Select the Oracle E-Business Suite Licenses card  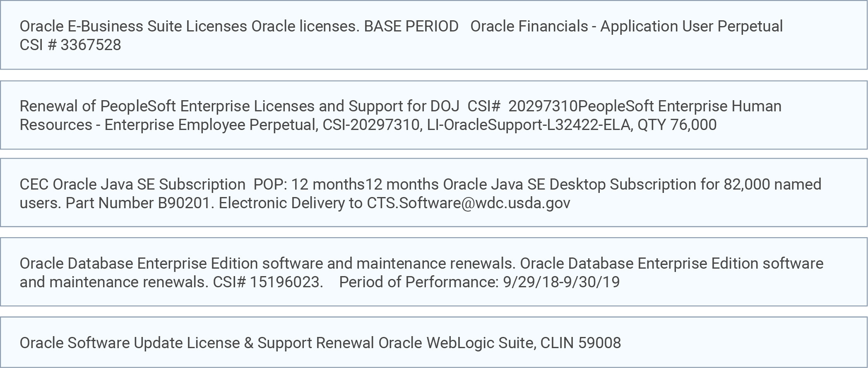(x=434, y=35)
